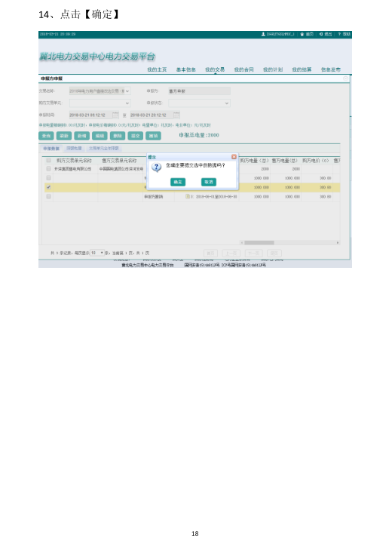This screenshot has width=392, height=541.
Task: Click 取消 in the confirmation dialog
Action: [209, 182]
